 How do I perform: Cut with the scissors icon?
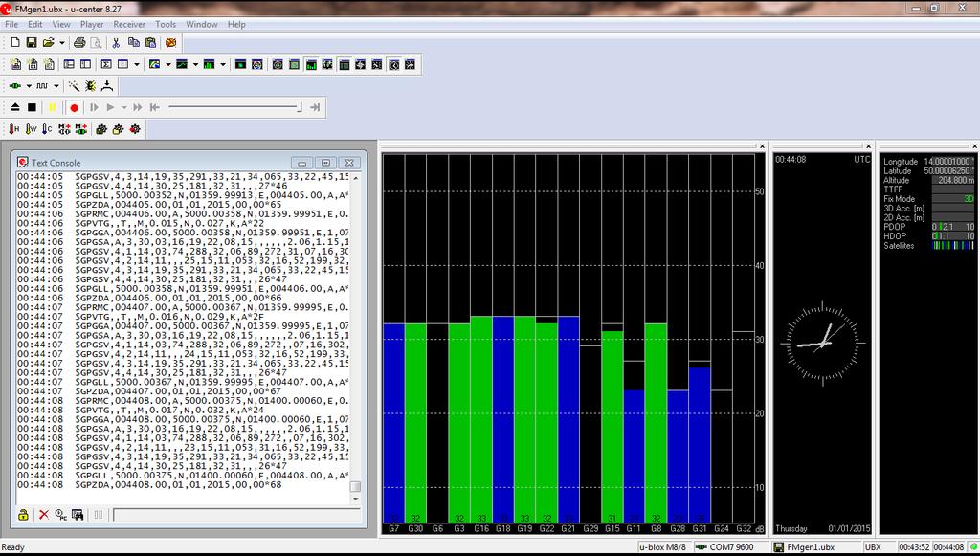click(x=116, y=42)
